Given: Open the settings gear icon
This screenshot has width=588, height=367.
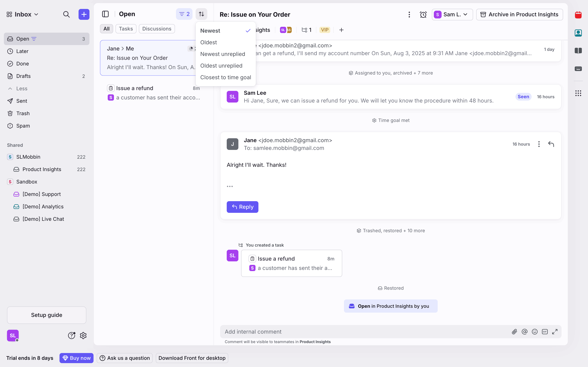Looking at the screenshot, I should coord(83,336).
